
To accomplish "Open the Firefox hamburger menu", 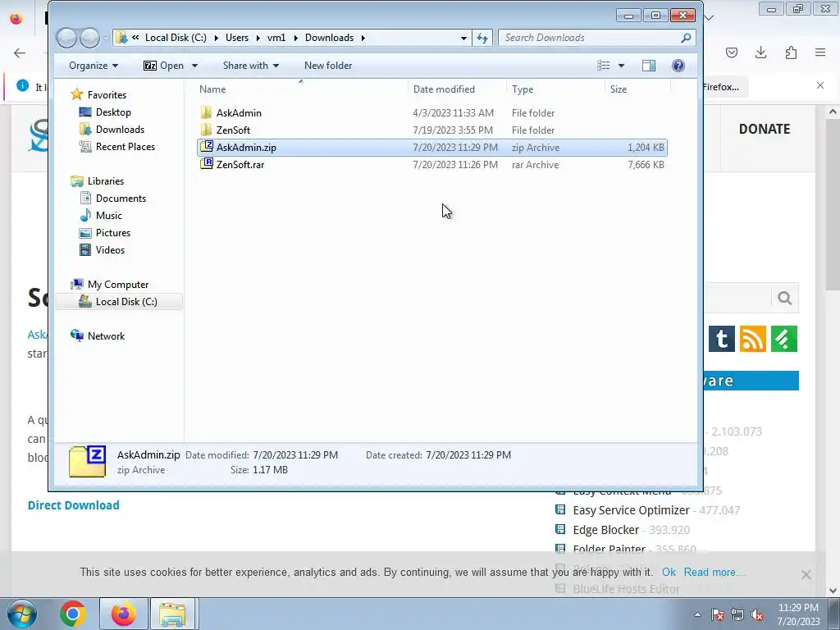I will click(x=820, y=52).
